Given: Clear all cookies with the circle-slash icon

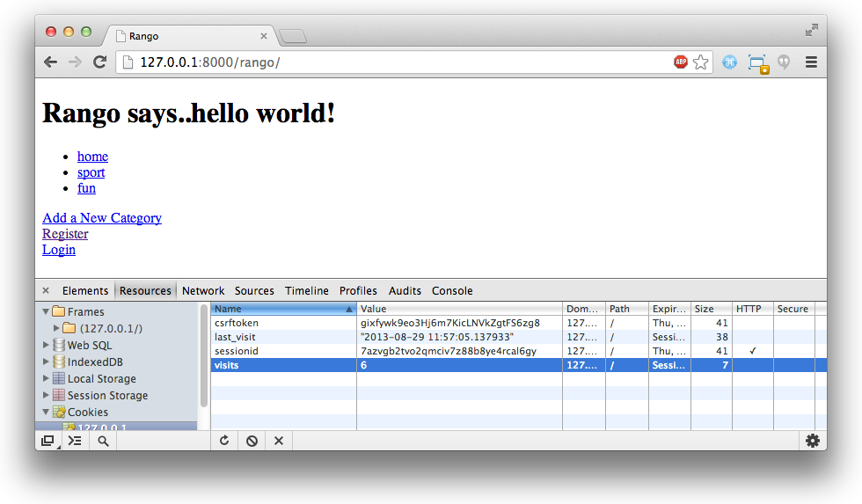Looking at the screenshot, I should click(252, 441).
